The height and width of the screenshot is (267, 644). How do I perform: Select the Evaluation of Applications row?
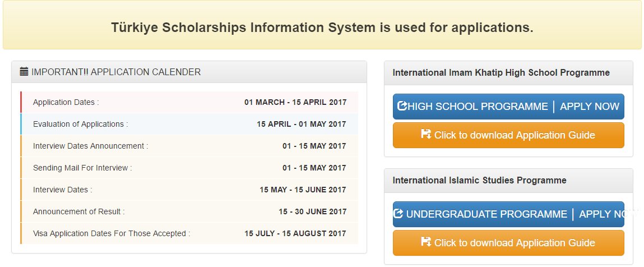[x=189, y=124]
